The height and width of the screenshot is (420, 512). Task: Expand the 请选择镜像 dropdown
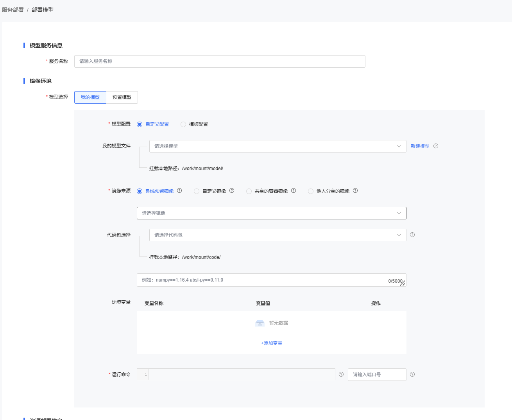point(271,213)
